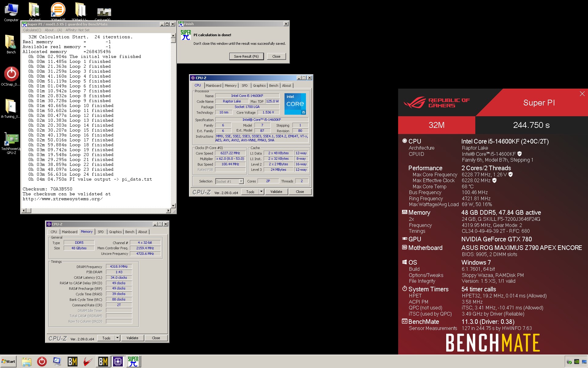Select the Super PI taskbar icon
Screen dimensions: 588x368
[x=133, y=362]
